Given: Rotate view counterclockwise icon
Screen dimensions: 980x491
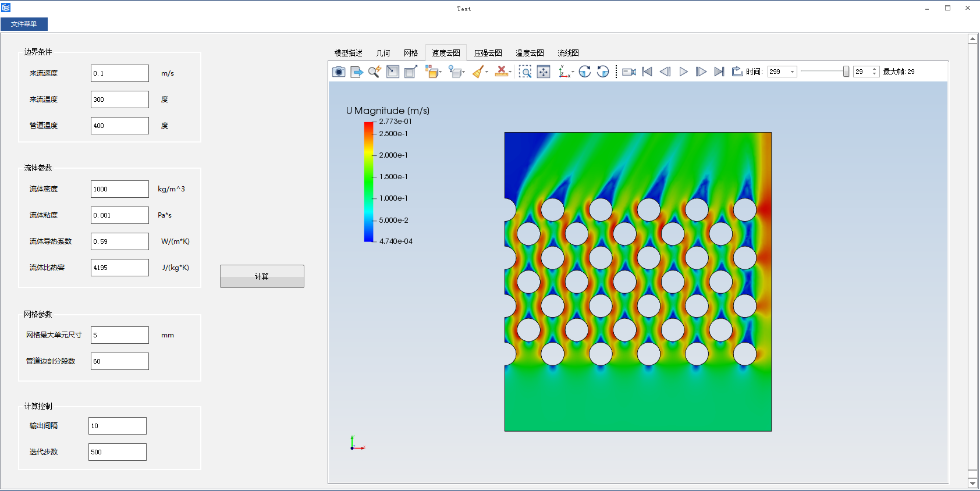Looking at the screenshot, I should (603, 72).
